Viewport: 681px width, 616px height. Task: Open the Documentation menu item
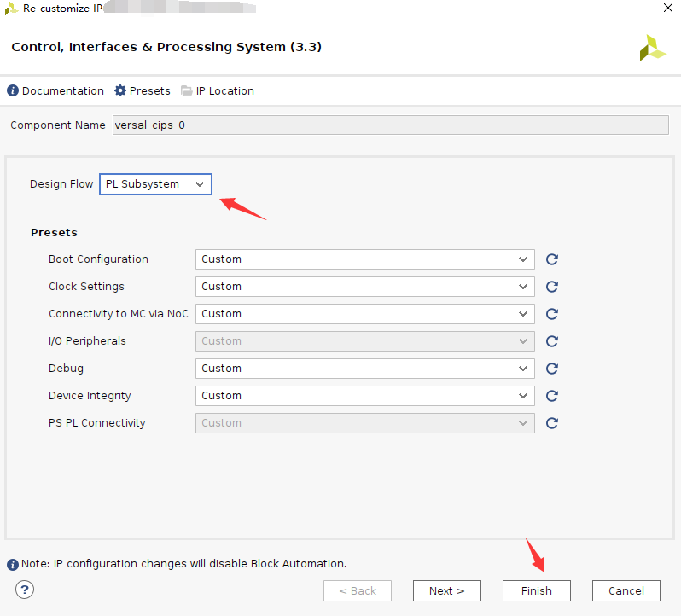click(x=55, y=90)
